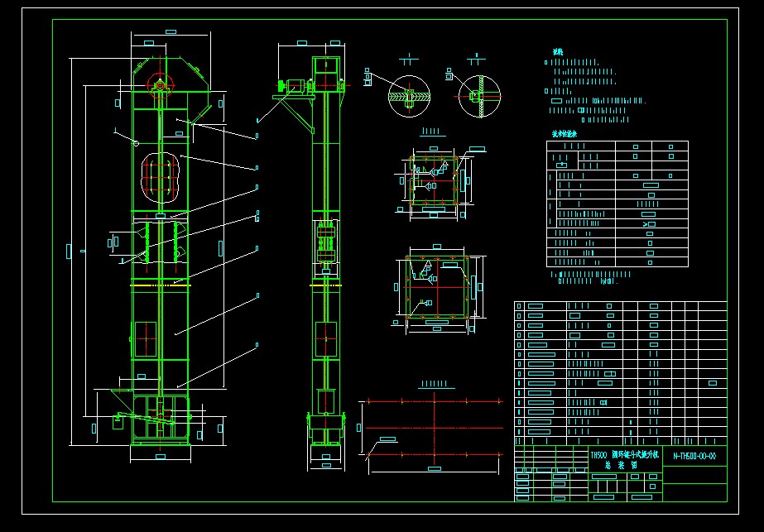764x532 pixels.
Task: Select the white-bordered technical performance table
Action: pyautogui.click(x=617, y=204)
